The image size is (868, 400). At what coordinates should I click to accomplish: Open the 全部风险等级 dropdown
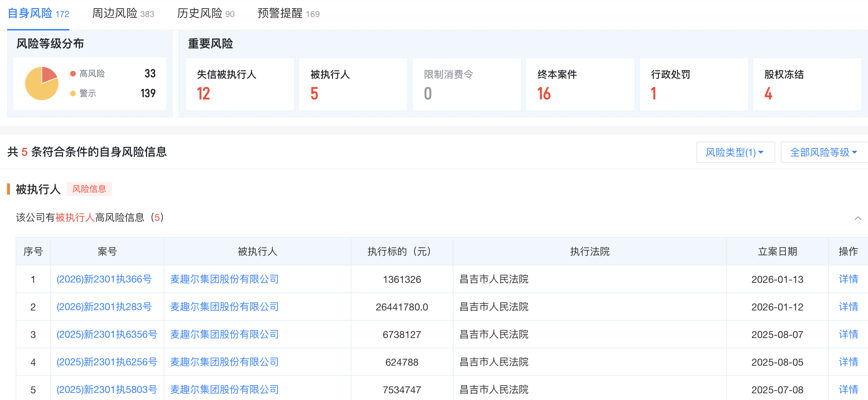824,152
